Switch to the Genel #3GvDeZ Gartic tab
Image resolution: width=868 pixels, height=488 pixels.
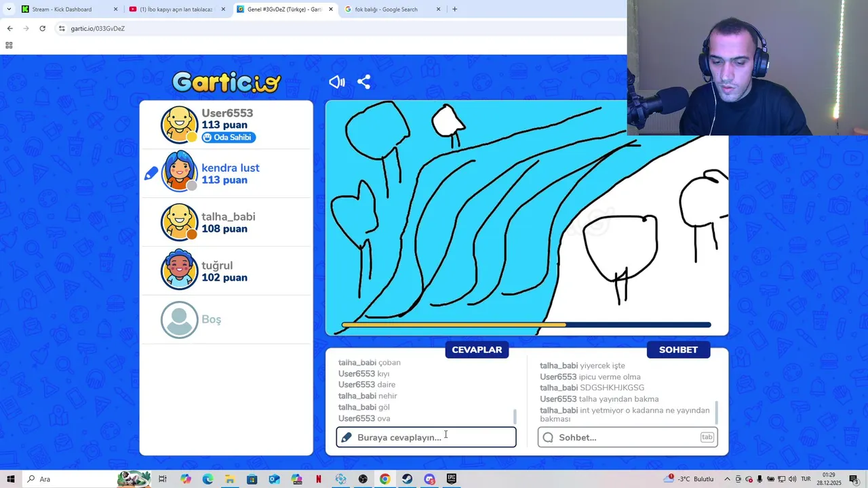pos(284,9)
